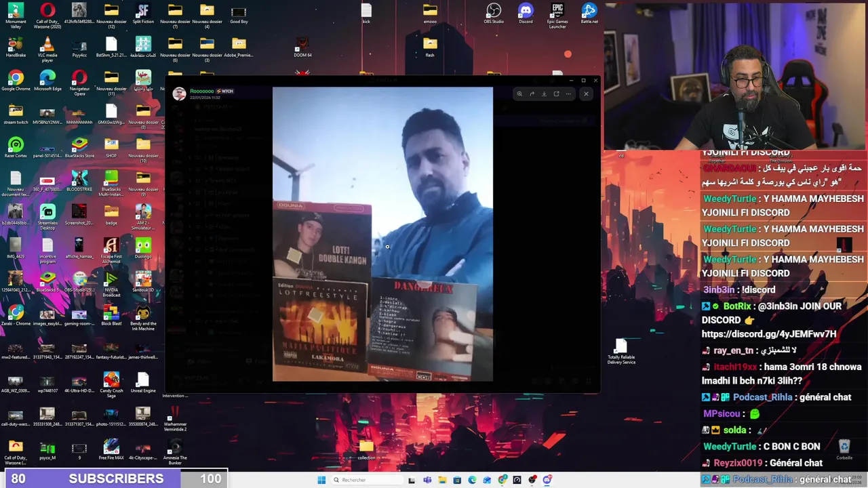Open the SHOP folder
The image size is (868, 488).
[111, 147]
